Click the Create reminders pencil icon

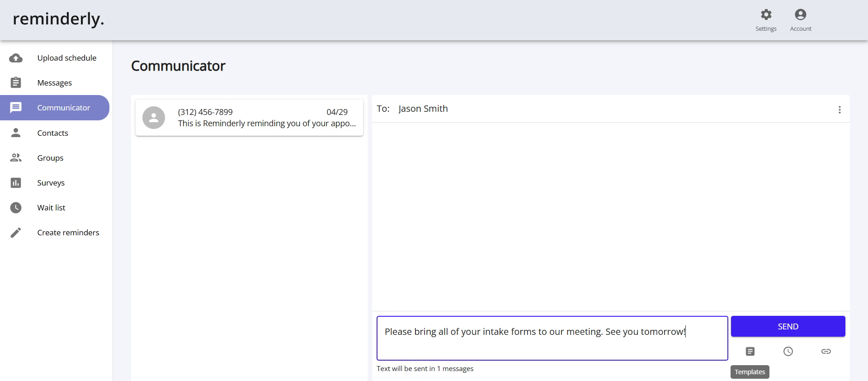tap(16, 233)
